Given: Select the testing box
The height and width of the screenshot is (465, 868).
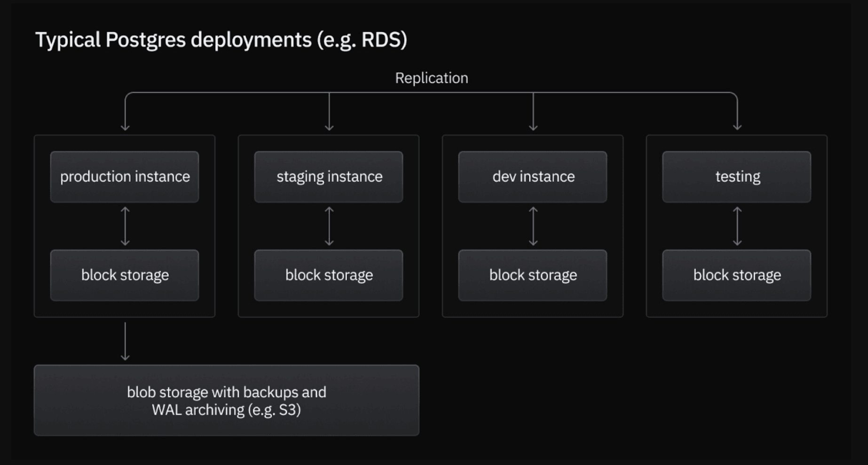Looking at the screenshot, I should tap(737, 176).
